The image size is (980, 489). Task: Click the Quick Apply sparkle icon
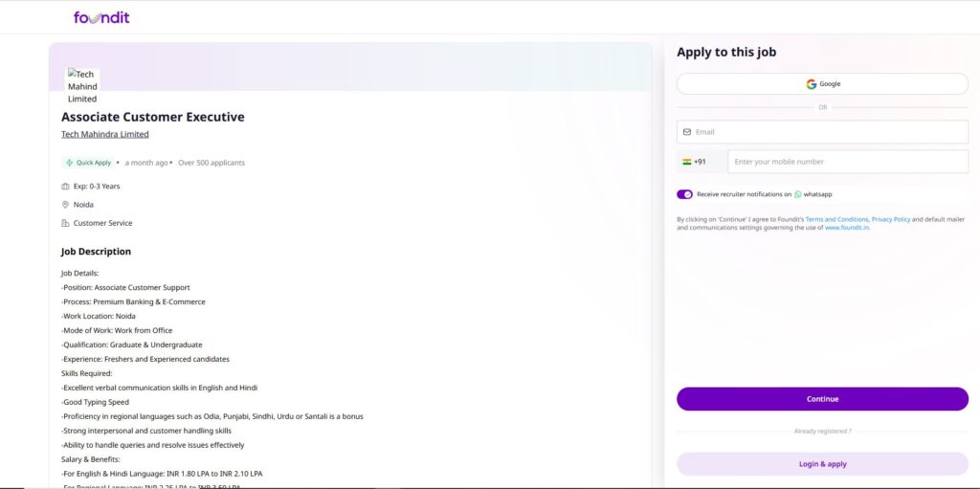pyautogui.click(x=69, y=163)
